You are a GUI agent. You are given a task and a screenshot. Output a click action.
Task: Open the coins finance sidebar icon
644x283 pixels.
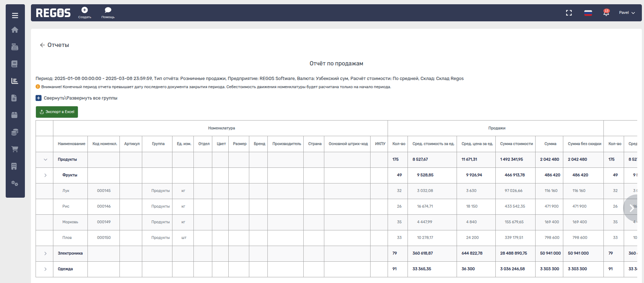point(15,132)
